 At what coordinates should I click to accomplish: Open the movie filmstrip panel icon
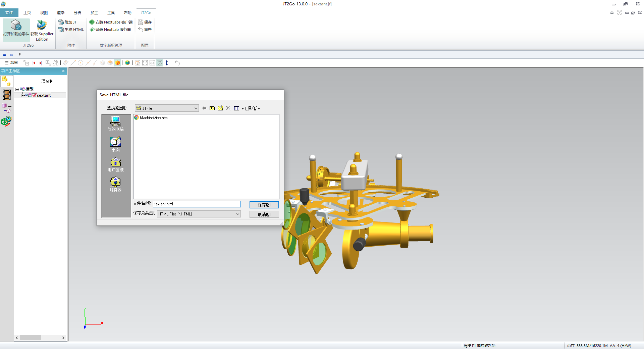pos(6,95)
